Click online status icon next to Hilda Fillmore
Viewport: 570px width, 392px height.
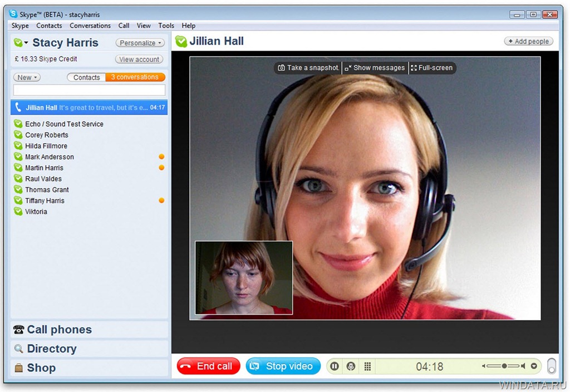click(18, 145)
